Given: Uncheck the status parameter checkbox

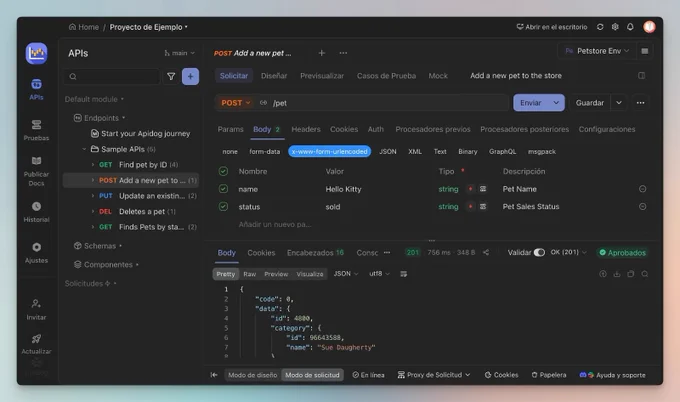Looking at the screenshot, I should pyautogui.click(x=223, y=206).
